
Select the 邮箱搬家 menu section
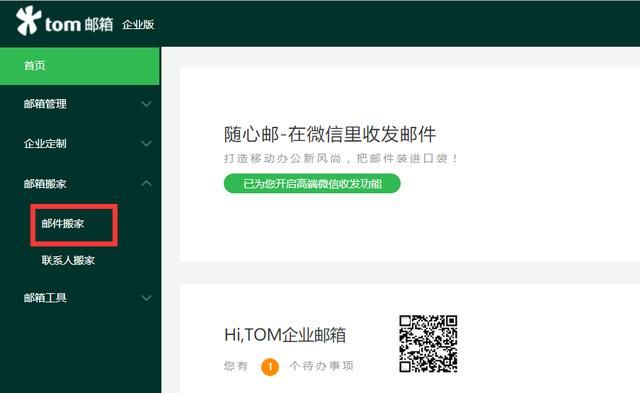(x=45, y=184)
